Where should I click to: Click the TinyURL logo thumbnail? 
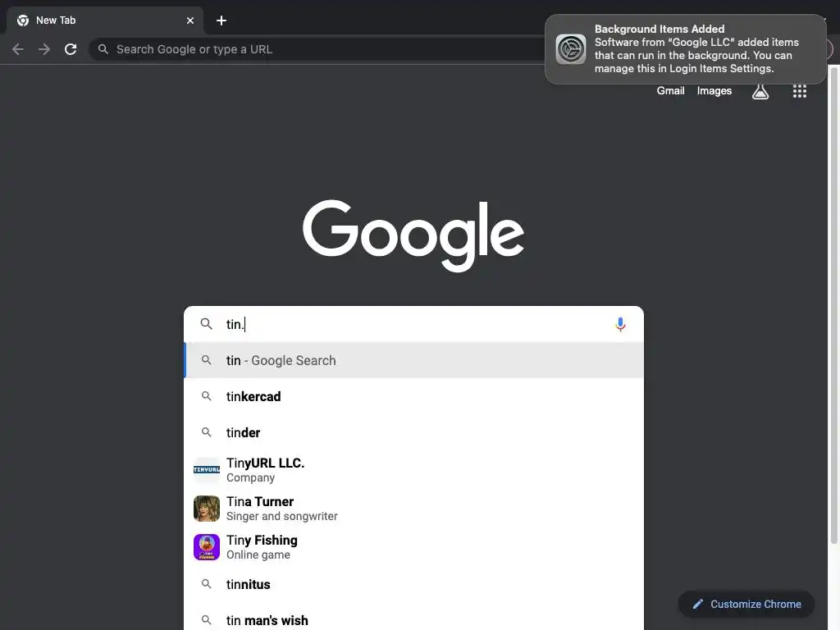coord(206,470)
